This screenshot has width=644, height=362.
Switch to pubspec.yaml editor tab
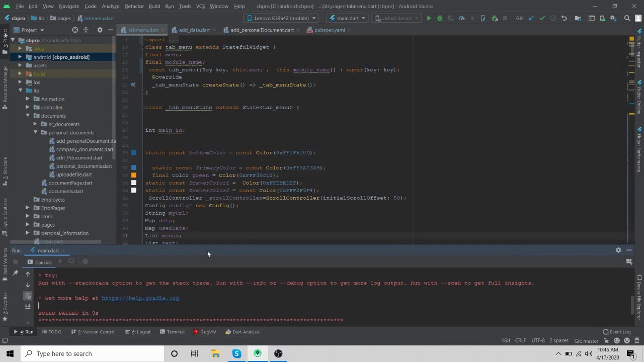(330, 30)
